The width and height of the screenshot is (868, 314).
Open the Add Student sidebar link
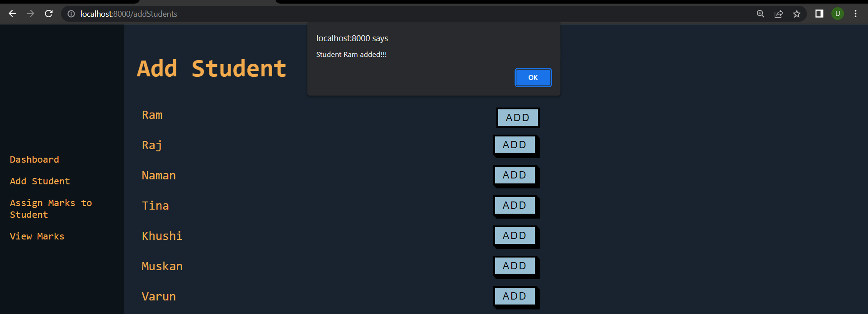coord(40,181)
